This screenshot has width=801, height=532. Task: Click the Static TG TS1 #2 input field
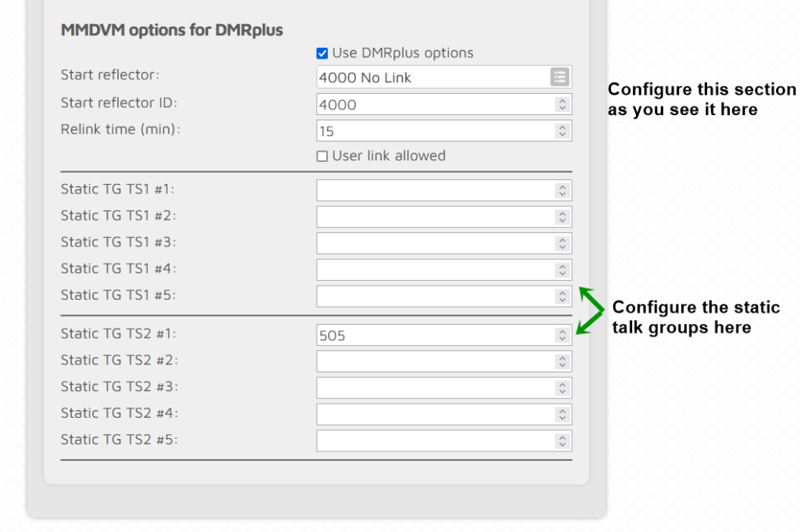pyautogui.click(x=430, y=217)
